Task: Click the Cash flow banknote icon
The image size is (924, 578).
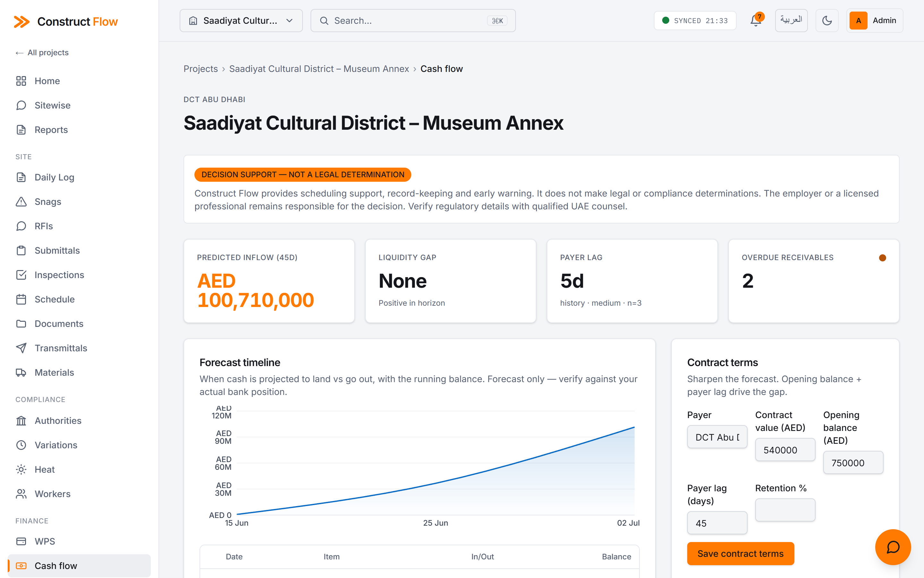Action: pos(21,566)
